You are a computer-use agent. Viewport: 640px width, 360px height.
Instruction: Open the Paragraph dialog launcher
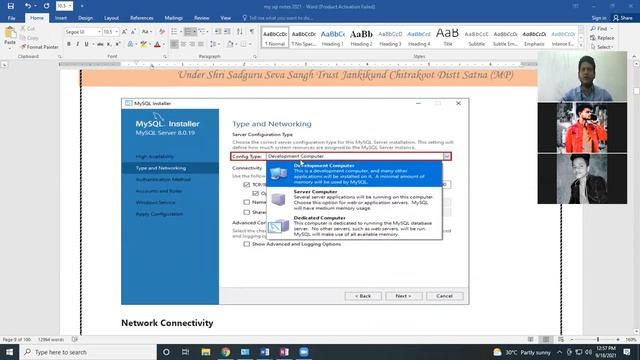(255, 56)
